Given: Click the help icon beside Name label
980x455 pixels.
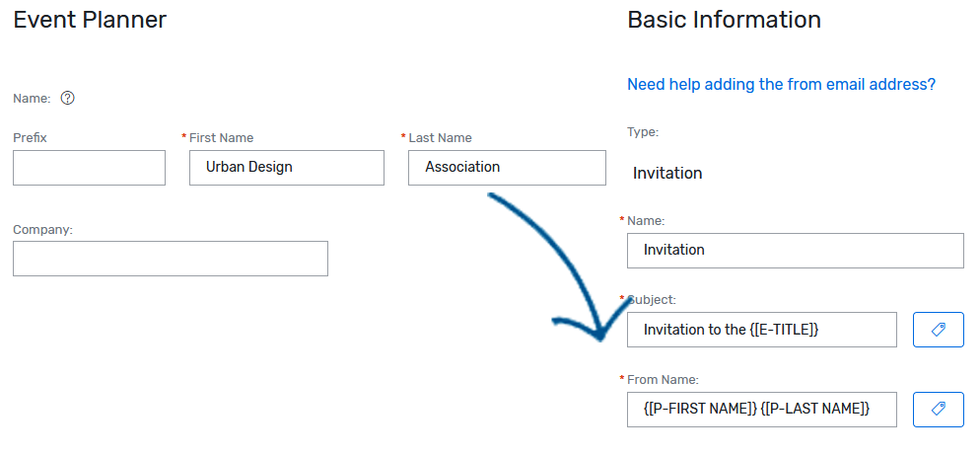Looking at the screenshot, I should pyautogui.click(x=68, y=99).
